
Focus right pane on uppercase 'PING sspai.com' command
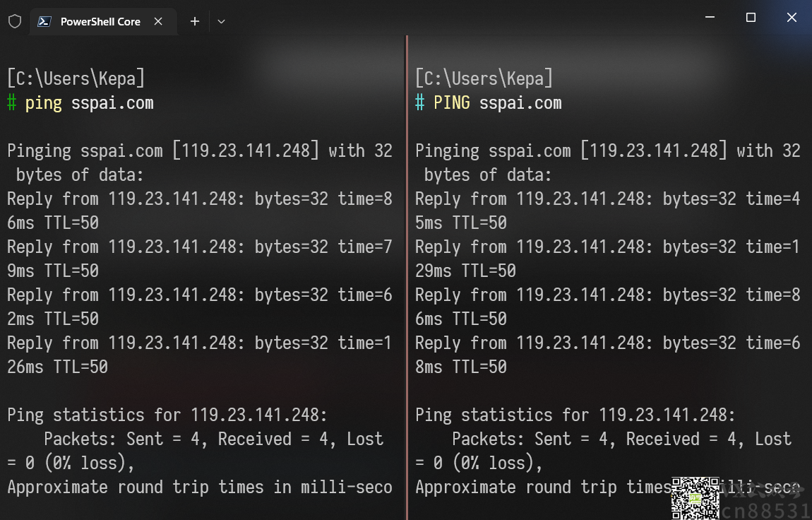point(497,103)
